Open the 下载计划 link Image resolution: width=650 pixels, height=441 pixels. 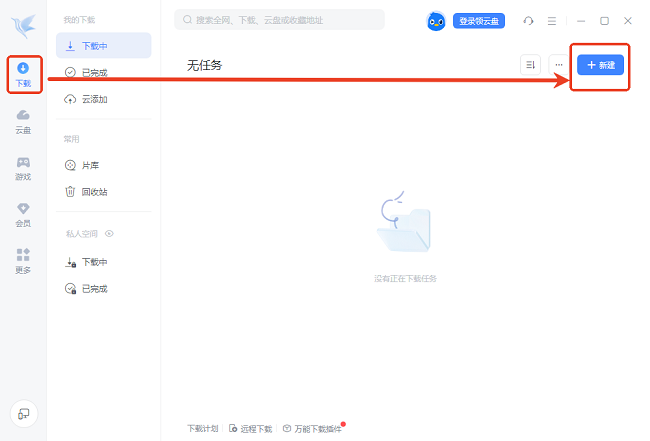pos(203,429)
